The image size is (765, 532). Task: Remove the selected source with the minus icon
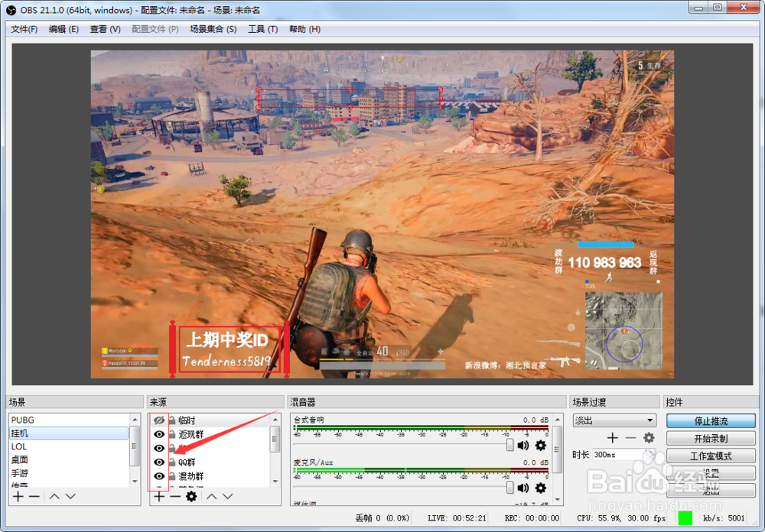(x=174, y=496)
